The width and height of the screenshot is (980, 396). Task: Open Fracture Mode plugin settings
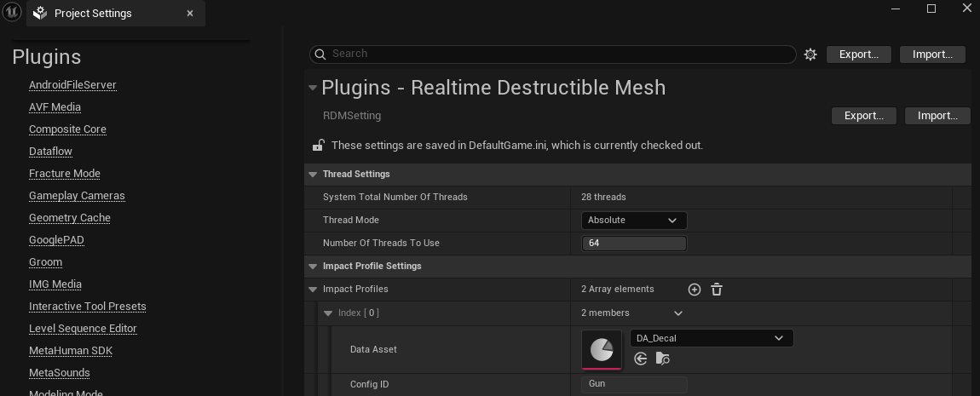coord(65,174)
